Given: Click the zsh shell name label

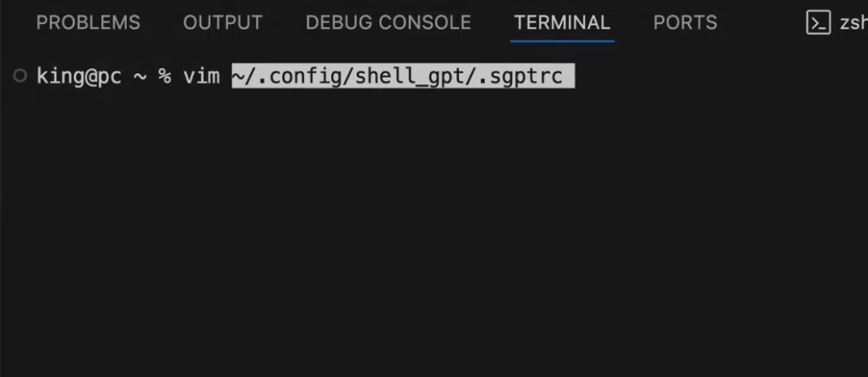Looking at the screenshot, I should coord(854,23).
